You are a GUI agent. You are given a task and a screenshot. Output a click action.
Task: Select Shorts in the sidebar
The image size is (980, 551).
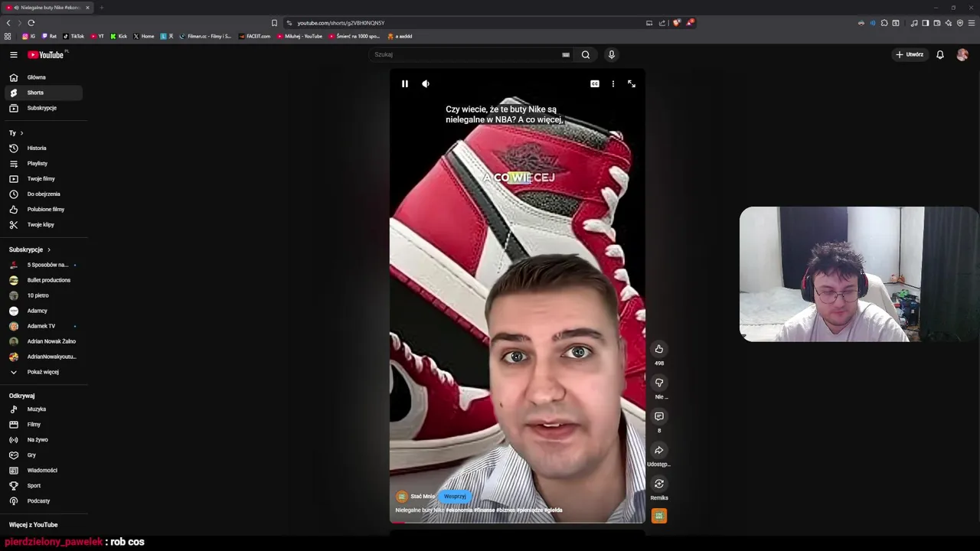44,93
